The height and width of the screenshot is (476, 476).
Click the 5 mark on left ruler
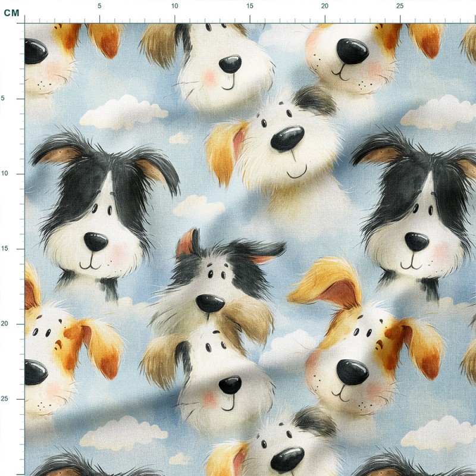[3, 98]
